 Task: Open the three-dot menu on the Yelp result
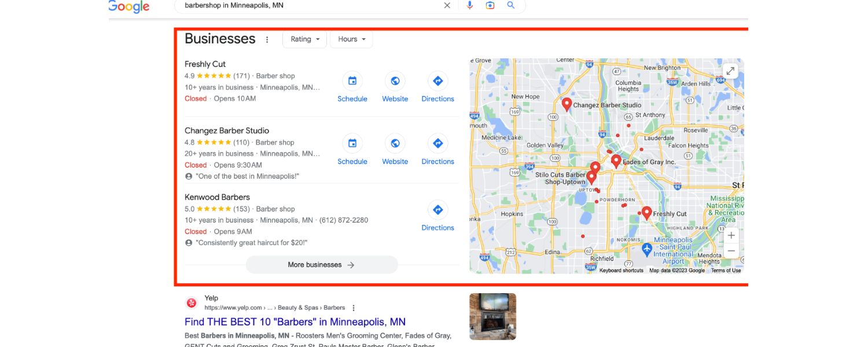pos(354,307)
